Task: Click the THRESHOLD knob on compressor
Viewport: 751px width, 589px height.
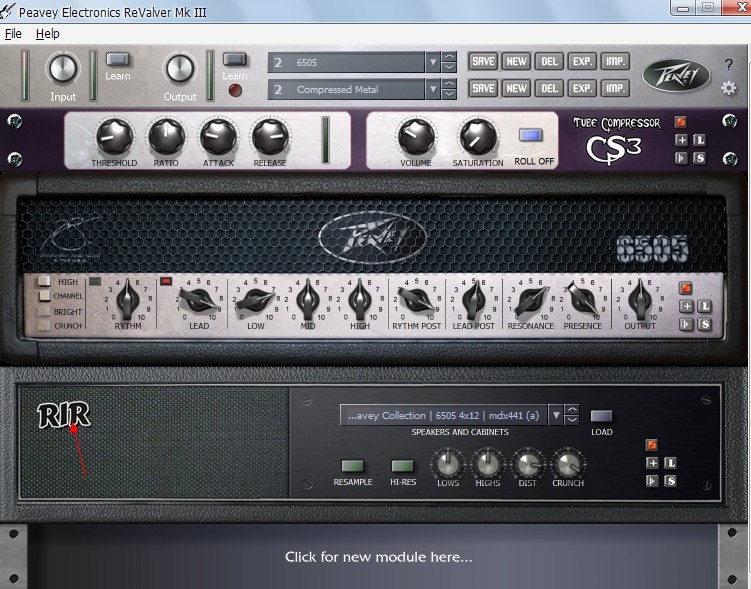Action: pos(114,136)
